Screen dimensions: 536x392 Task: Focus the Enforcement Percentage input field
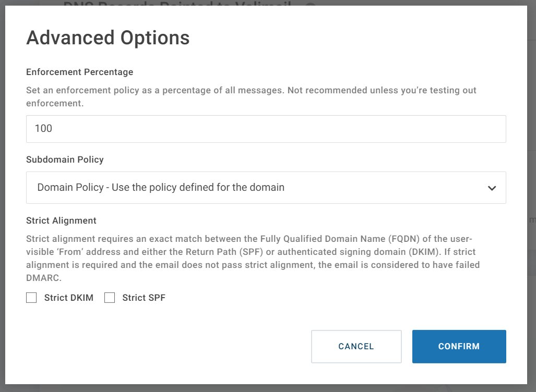(x=266, y=129)
